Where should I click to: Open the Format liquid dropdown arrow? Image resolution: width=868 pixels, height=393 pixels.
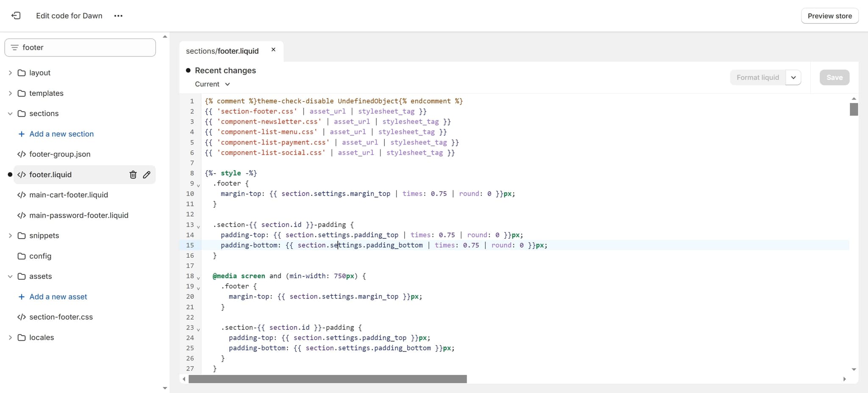coord(793,77)
